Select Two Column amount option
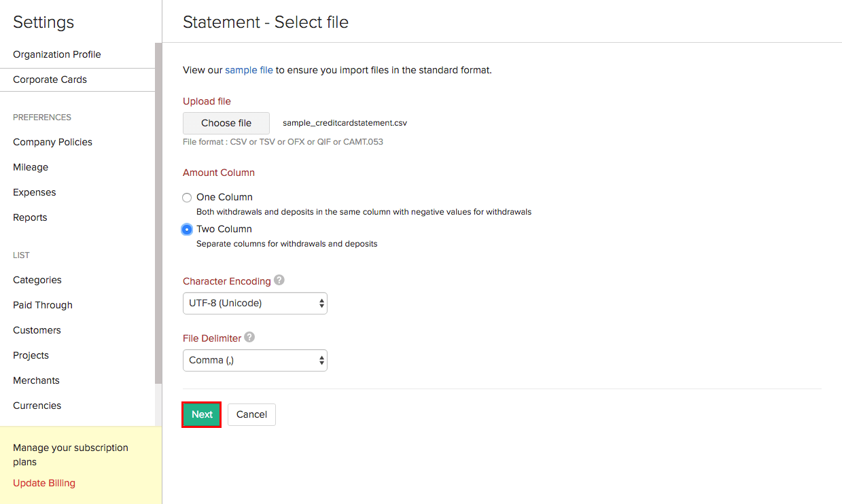The height and width of the screenshot is (504, 842). click(x=187, y=229)
